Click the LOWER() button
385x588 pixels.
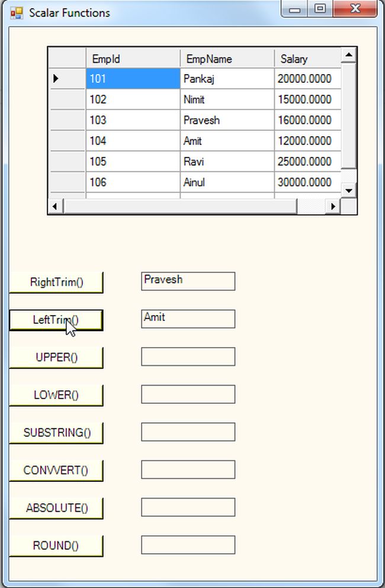pyautogui.click(x=56, y=395)
